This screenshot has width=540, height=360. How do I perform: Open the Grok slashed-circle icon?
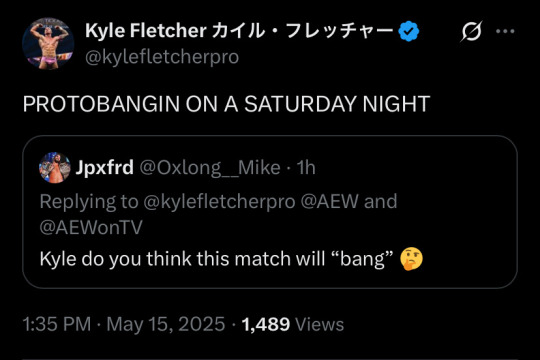pos(471,31)
